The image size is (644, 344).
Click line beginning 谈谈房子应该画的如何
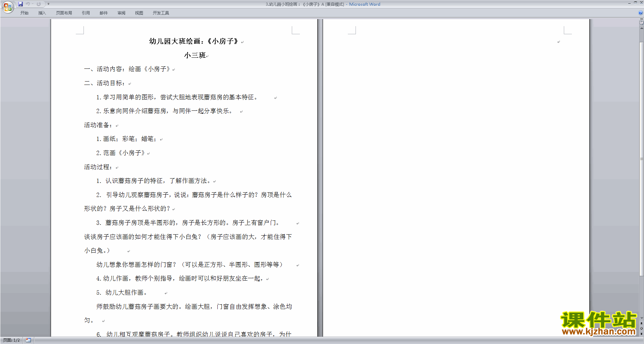188,237
